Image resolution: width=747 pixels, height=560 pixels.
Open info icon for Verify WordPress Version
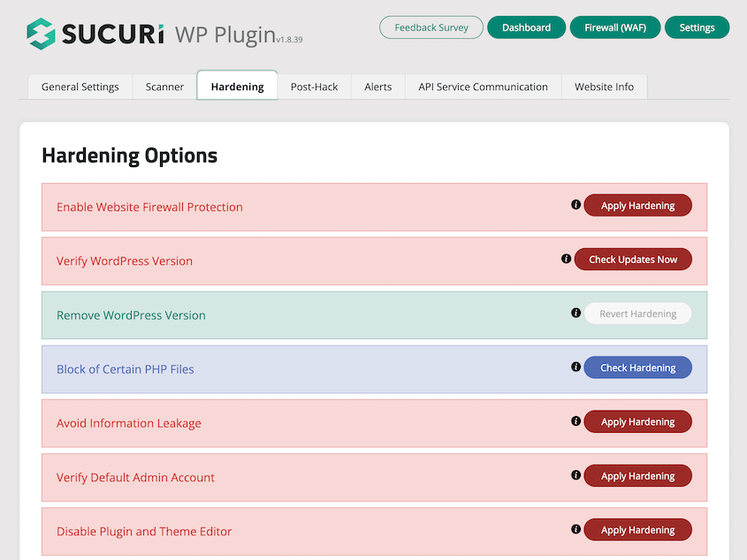(x=566, y=259)
